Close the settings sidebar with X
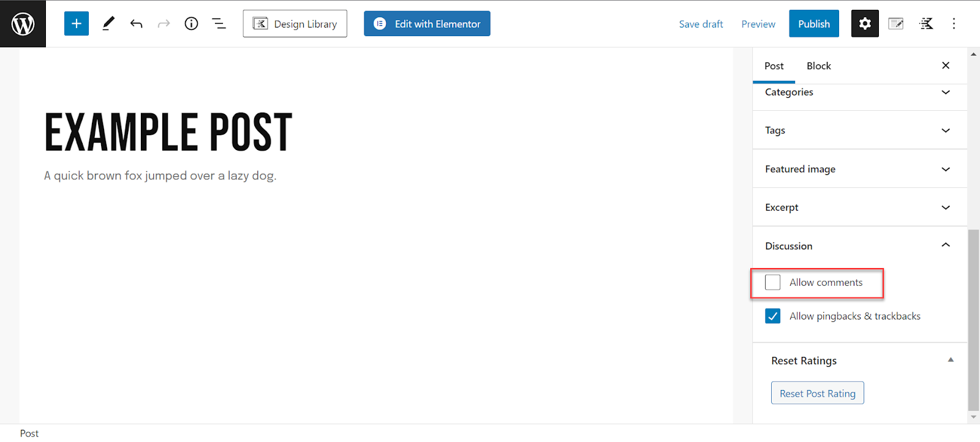Viewport: 980px width, 442px height. coord(946,66)
